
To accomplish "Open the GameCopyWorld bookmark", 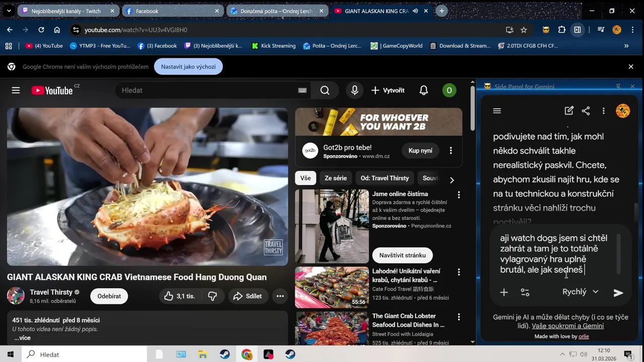I will click(396, 46).
